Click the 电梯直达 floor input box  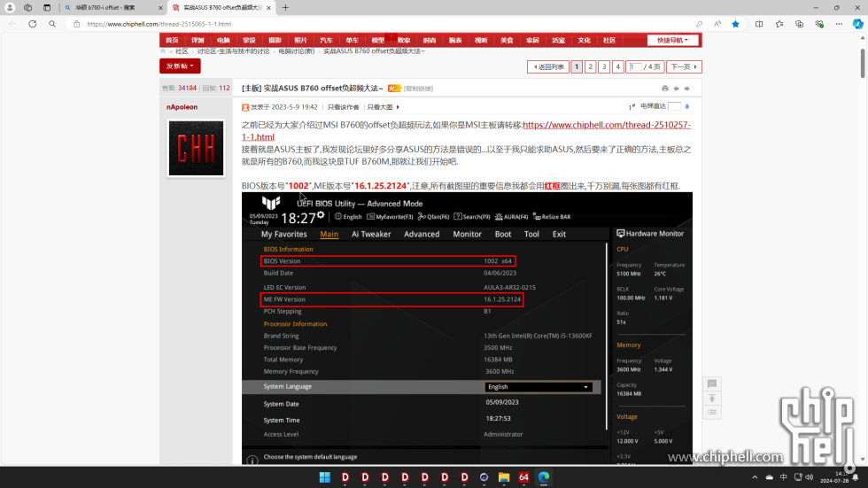click(x=674, y=106)
